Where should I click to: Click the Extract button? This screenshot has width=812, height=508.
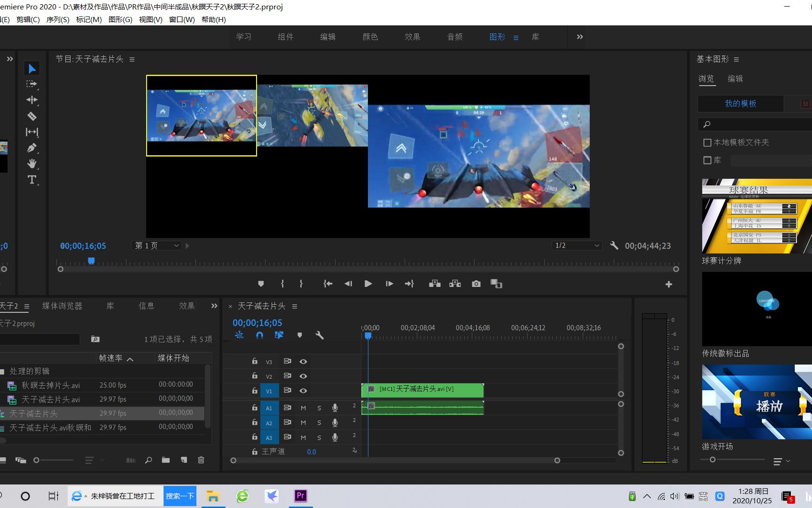click(x=455, y=284)
